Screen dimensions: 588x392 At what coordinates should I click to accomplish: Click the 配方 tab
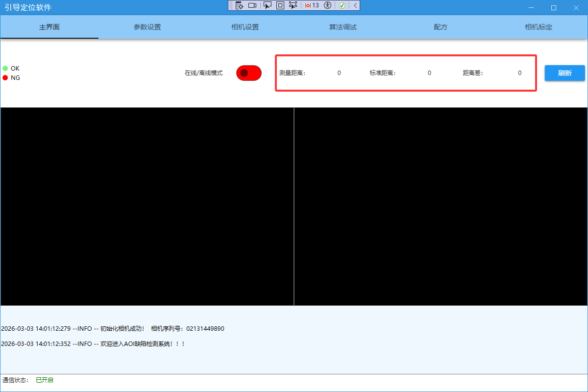pos(440,27)
